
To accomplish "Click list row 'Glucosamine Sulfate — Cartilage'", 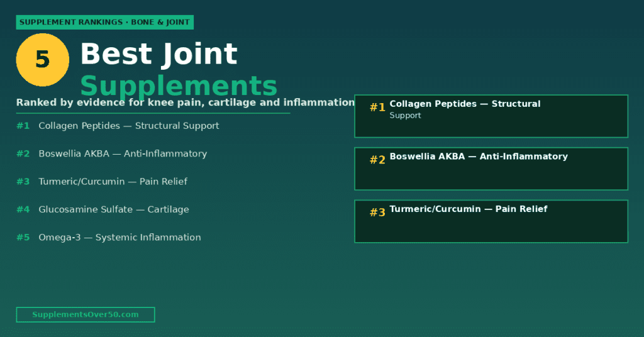I will (103, 209).
